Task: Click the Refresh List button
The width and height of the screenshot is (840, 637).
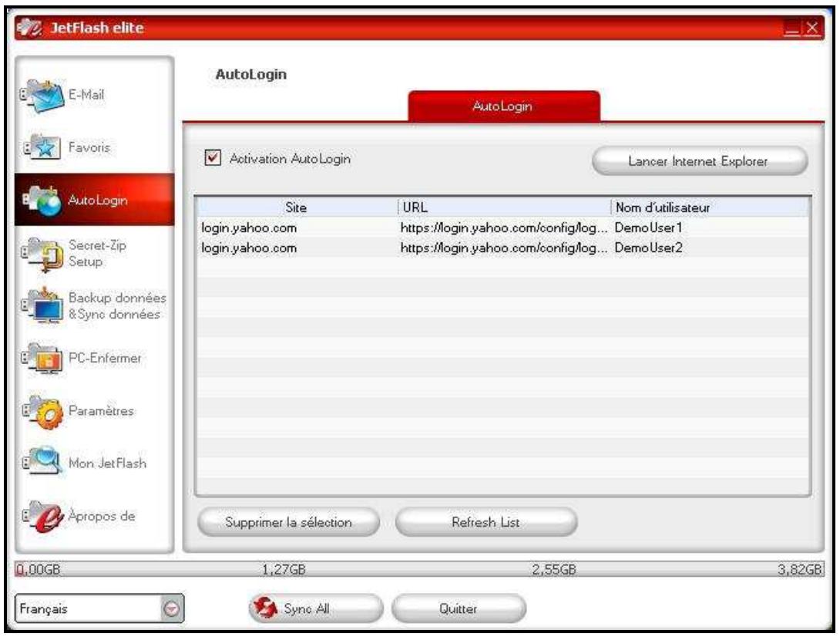Action: [x=486, y=522]
